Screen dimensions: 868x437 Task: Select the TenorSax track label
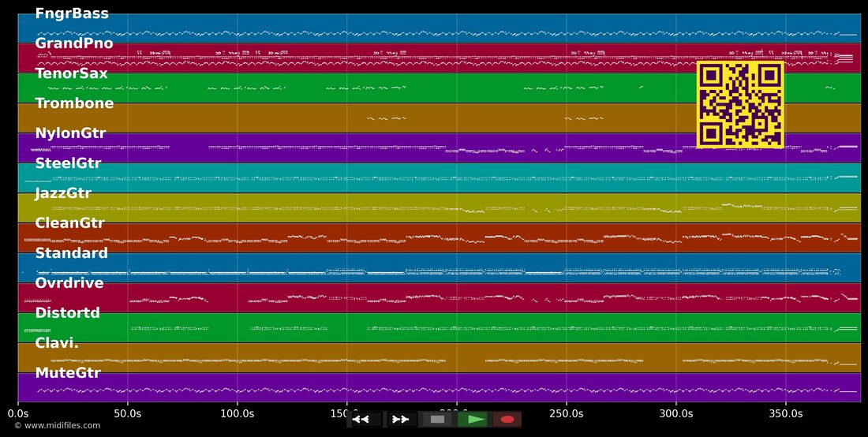point(71,73)
